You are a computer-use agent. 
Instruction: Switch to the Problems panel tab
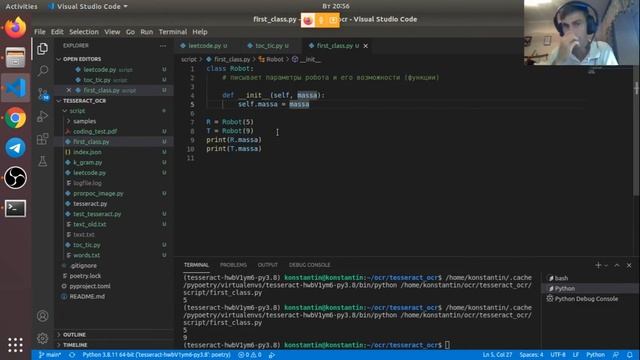[233, 265]
